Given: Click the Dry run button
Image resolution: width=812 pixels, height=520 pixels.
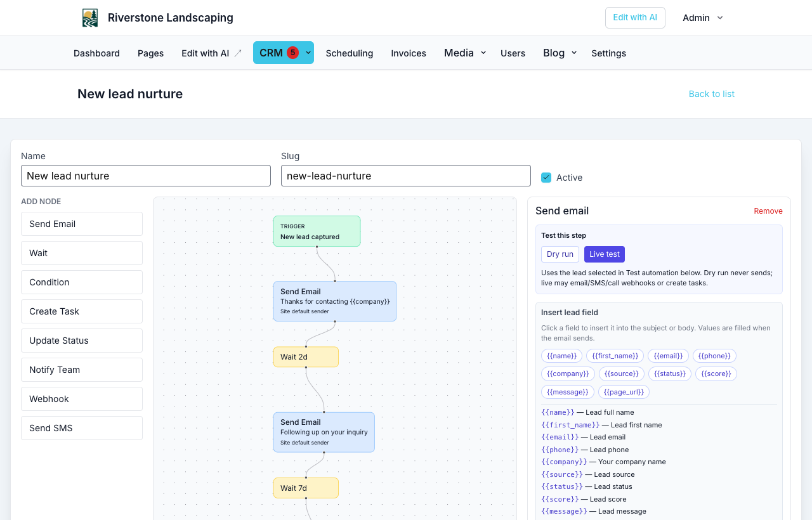Looking at the screenshot, I should pyautogui.click(x=560, y=254).
